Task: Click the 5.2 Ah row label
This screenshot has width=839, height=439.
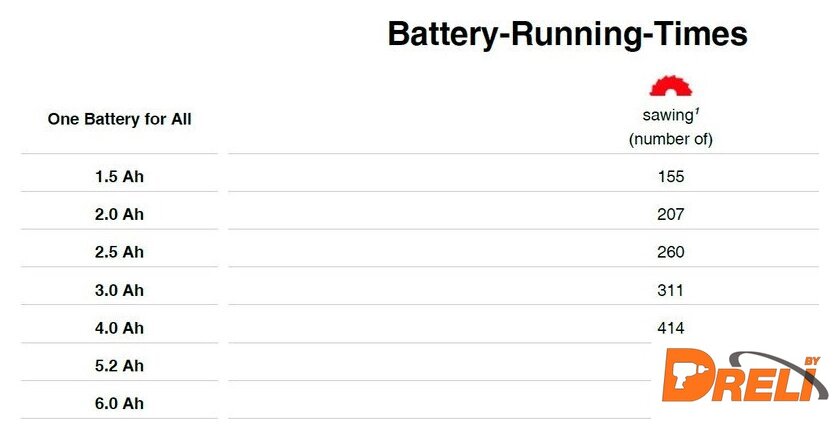Action: (x=120, y=366)
